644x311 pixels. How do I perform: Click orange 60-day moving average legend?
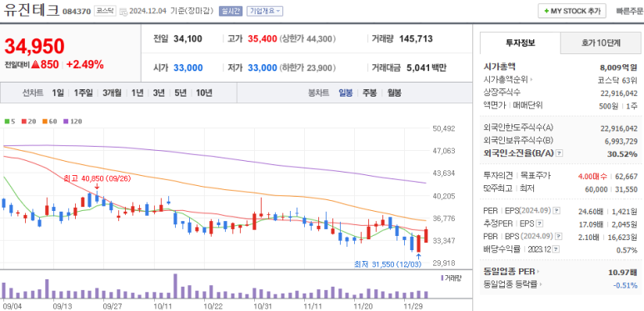pos(49,122)
